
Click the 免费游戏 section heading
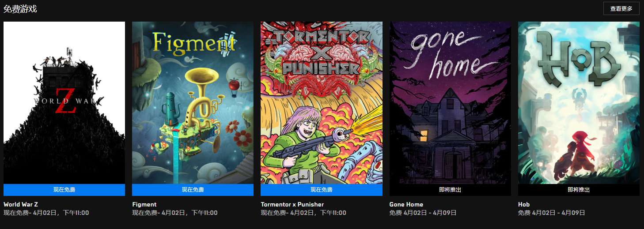pos(20,8)
